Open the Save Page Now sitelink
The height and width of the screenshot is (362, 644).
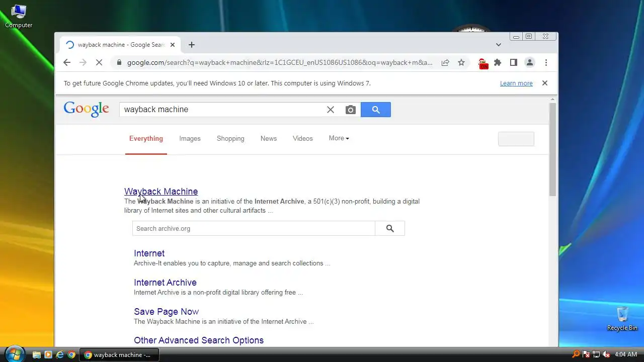tap(166, 312)
